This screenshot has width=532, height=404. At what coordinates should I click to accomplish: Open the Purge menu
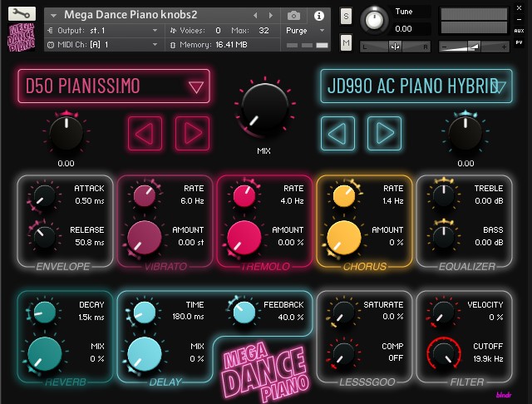tap(305, 31)
